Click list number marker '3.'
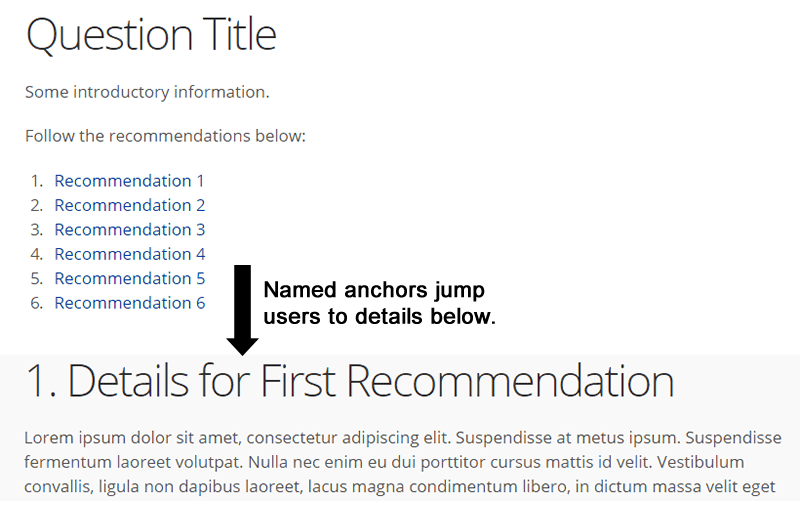The image size is (800, 508). pos(37,230)
